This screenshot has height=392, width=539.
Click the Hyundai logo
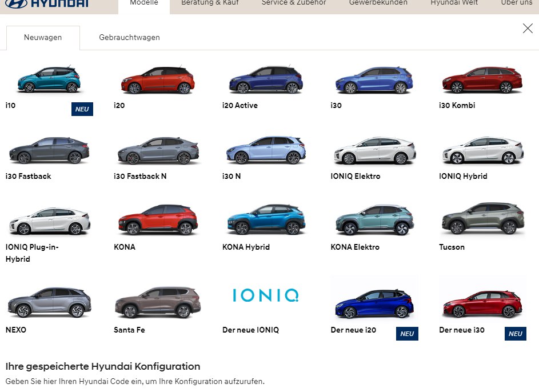tap(47, 3)
